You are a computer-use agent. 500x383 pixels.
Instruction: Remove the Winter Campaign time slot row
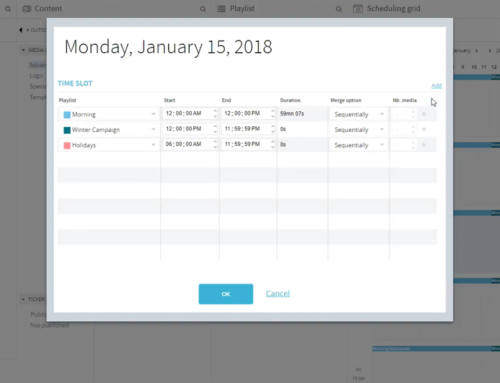click(424, 129)
